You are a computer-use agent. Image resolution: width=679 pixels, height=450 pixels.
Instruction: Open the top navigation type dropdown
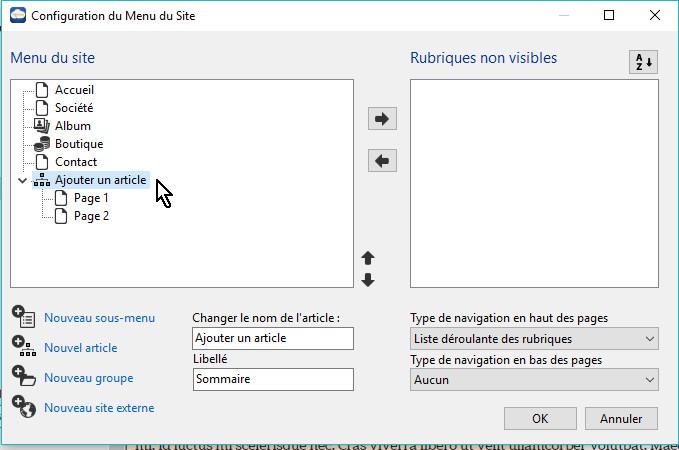coord(534,339)
